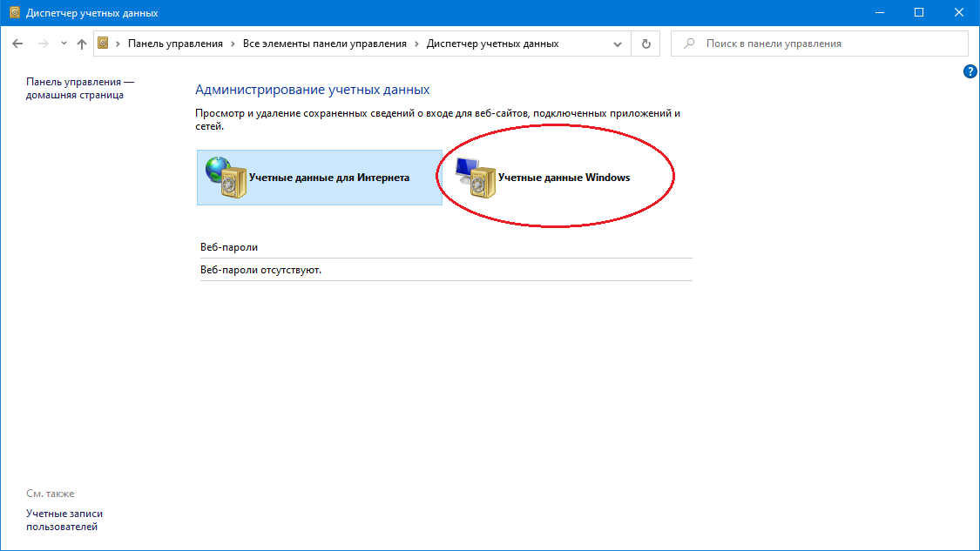
Task: Open the recent locations dropdown arrow
Action: pyautogui.click(x=64, y=44)
